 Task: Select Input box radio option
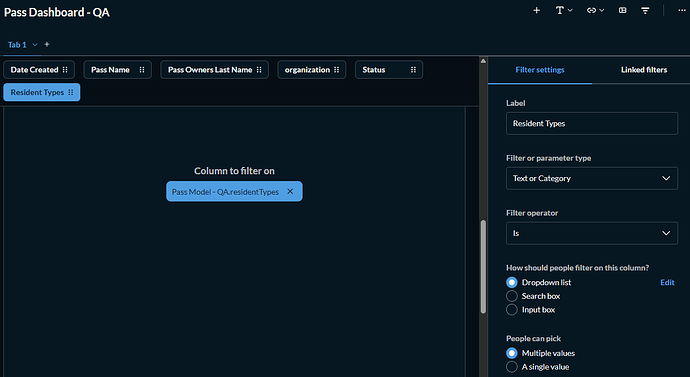pyautogui.click(x=511, y=309)
